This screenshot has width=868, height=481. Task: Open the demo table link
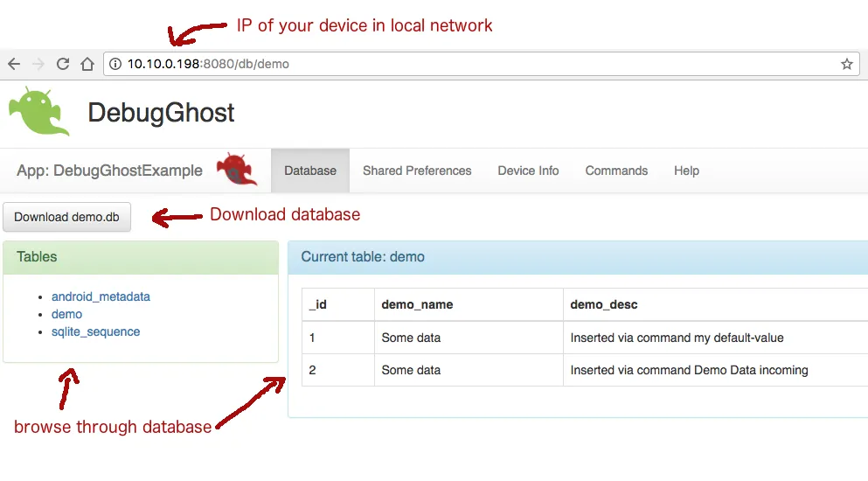[x=67, y=314]
